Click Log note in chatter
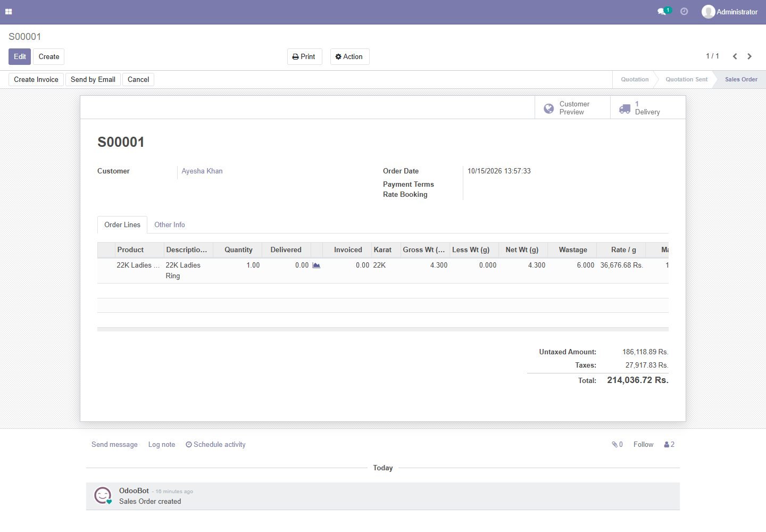The height and width of the screenshot is (532, 766). point(162,445)
